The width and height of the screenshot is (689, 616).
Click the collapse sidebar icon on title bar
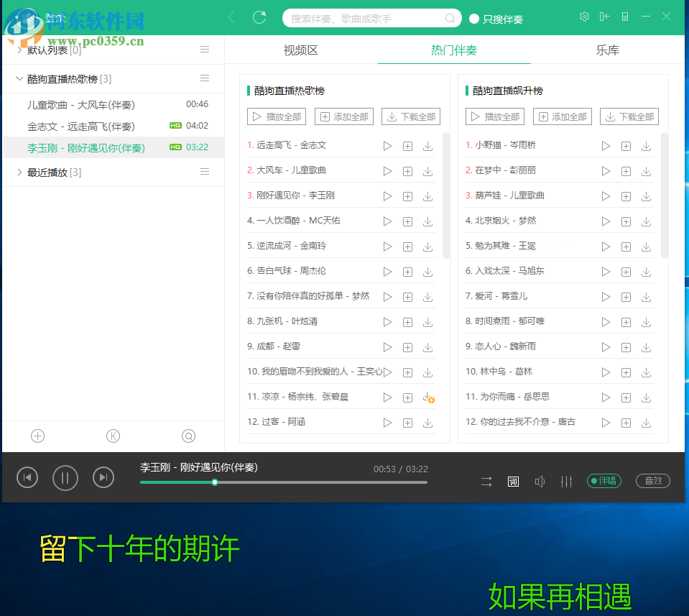(605, 16)
